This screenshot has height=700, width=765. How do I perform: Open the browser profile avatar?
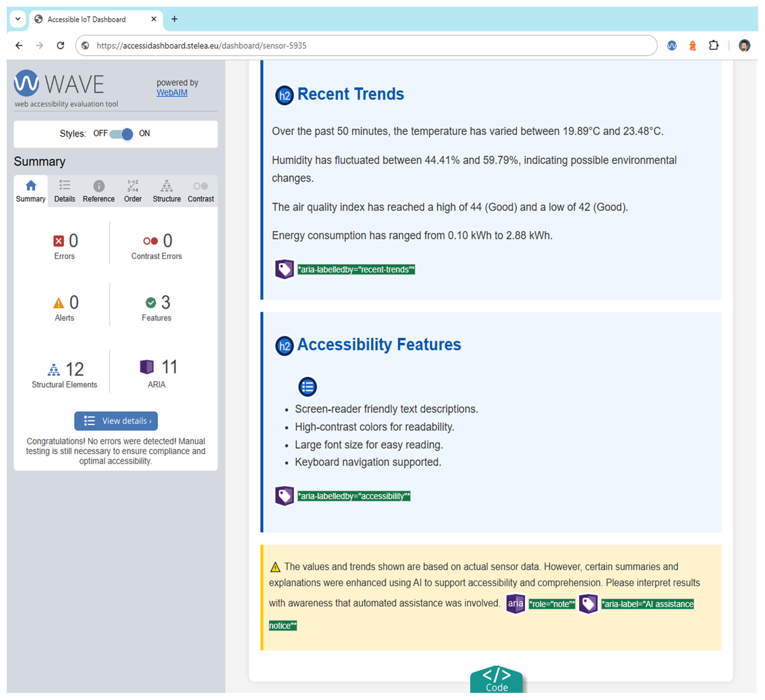pos(745,46)
